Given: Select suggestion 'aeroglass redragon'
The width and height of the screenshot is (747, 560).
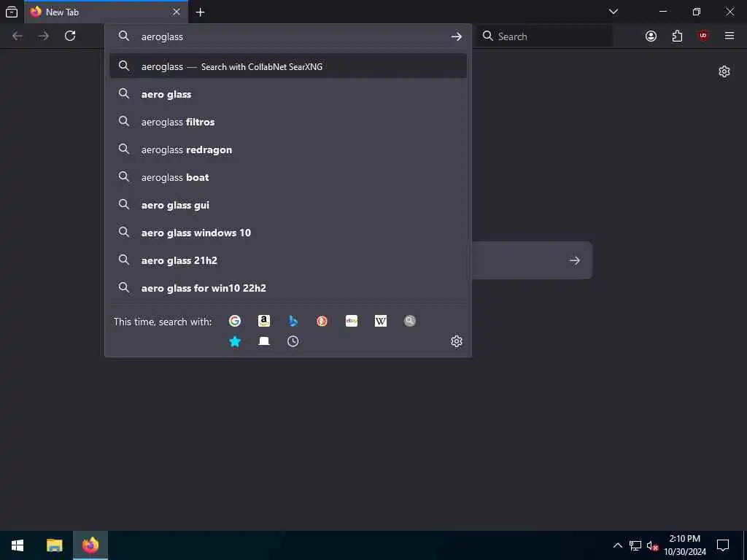Looking at the screenshot, I should coord(287,149).
